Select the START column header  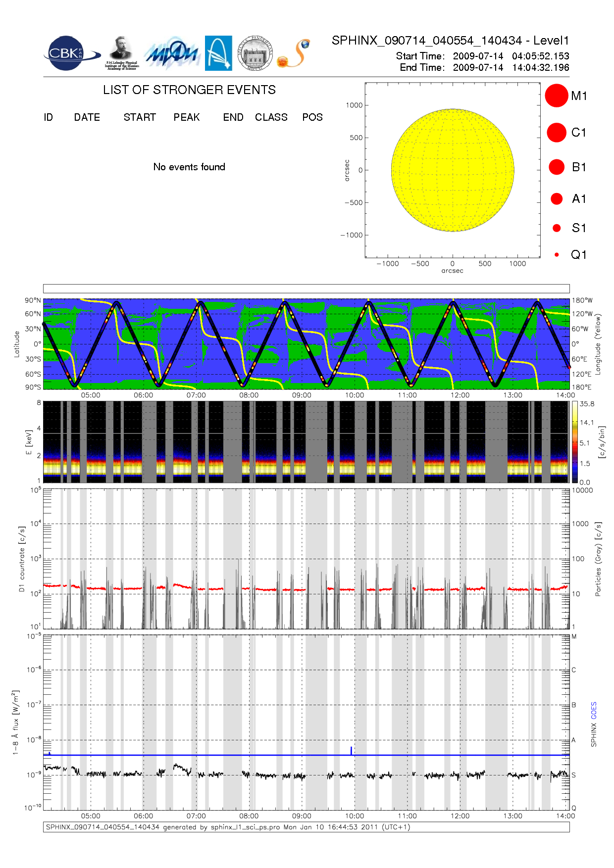tap(140, 117)
